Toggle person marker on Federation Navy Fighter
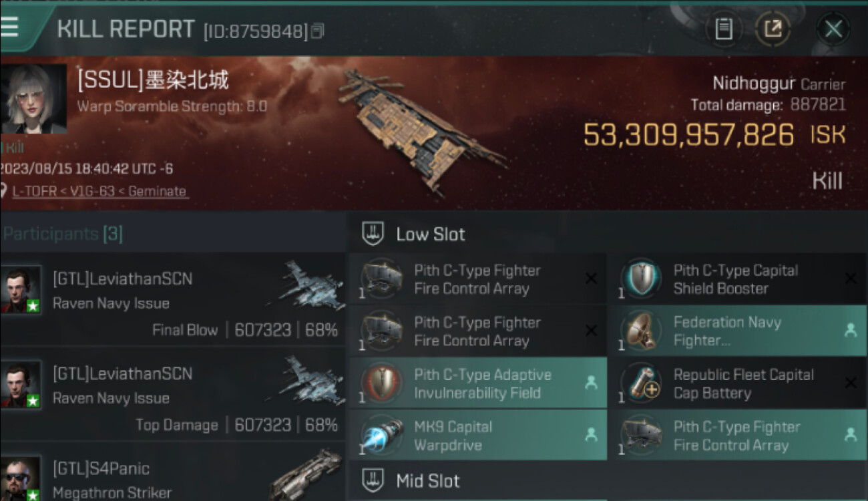The width and height of the screenshot is (868, 501). [x=850, y=331]
